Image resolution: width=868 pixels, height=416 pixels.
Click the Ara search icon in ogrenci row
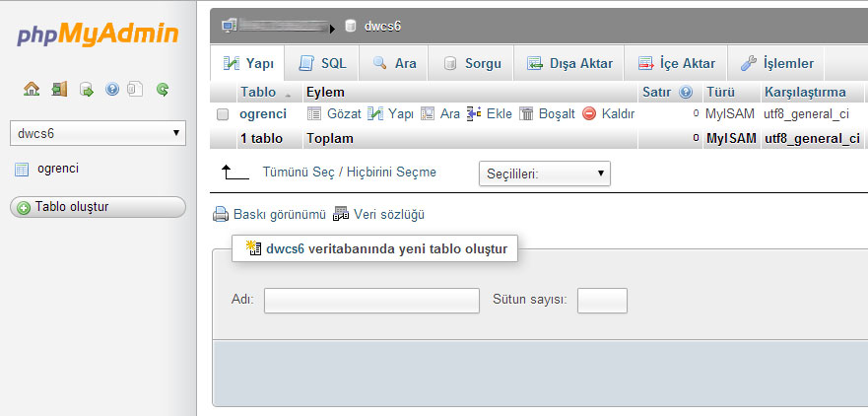click(428, 114)
